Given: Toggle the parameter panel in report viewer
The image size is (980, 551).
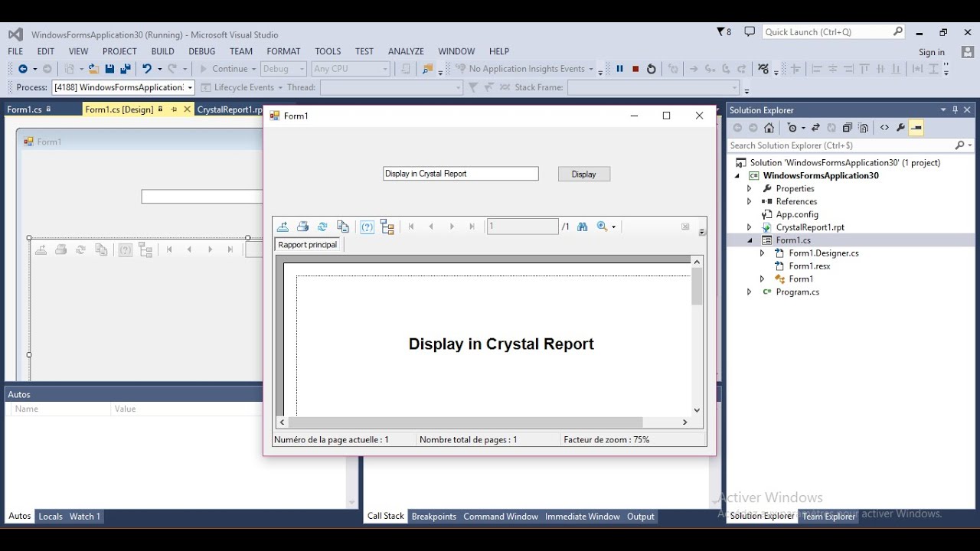Looking at the screenshot, I should click(x=367, y=227).
